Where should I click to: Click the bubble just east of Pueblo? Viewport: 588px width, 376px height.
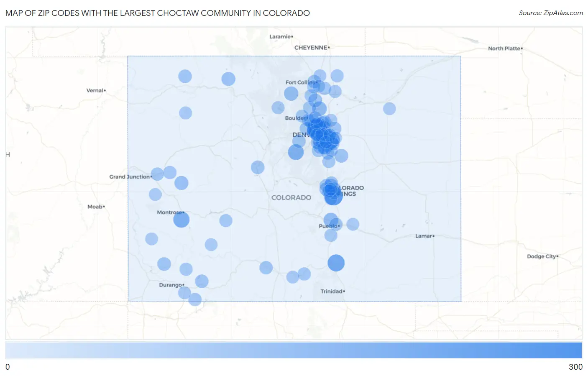pyautogui.click(x=353, y=224)
